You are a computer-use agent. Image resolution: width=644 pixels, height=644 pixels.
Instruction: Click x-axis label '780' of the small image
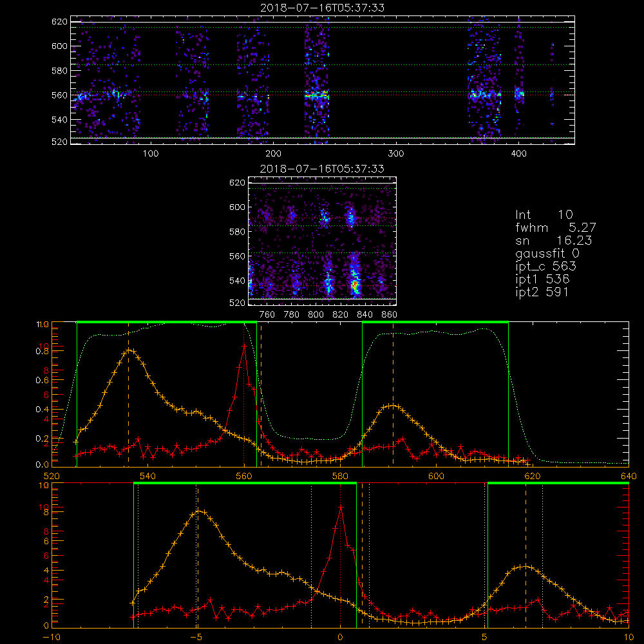(292, 315)
